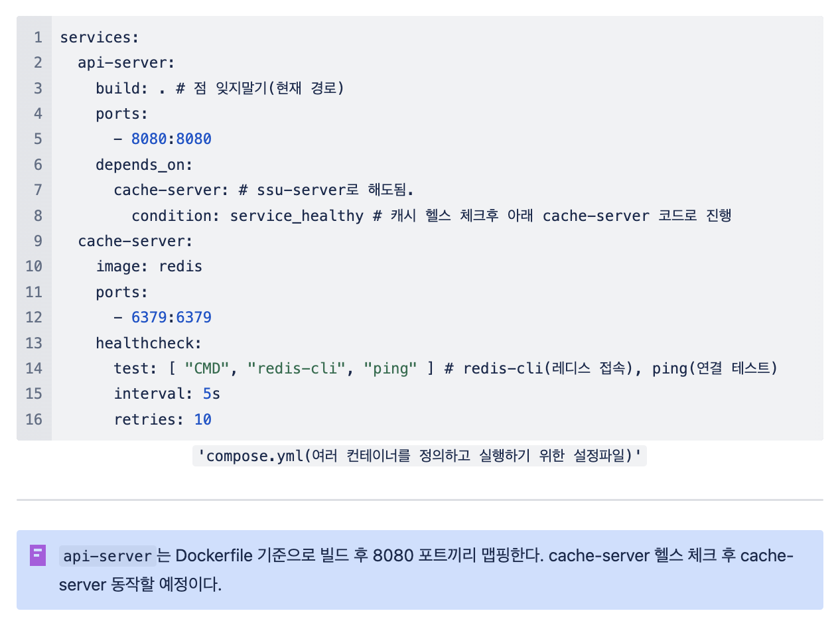The width and height of the screenshot is (840, 625).
Task: Click the '8080:8080' port mapping
Action: click(x=171, y=139)
